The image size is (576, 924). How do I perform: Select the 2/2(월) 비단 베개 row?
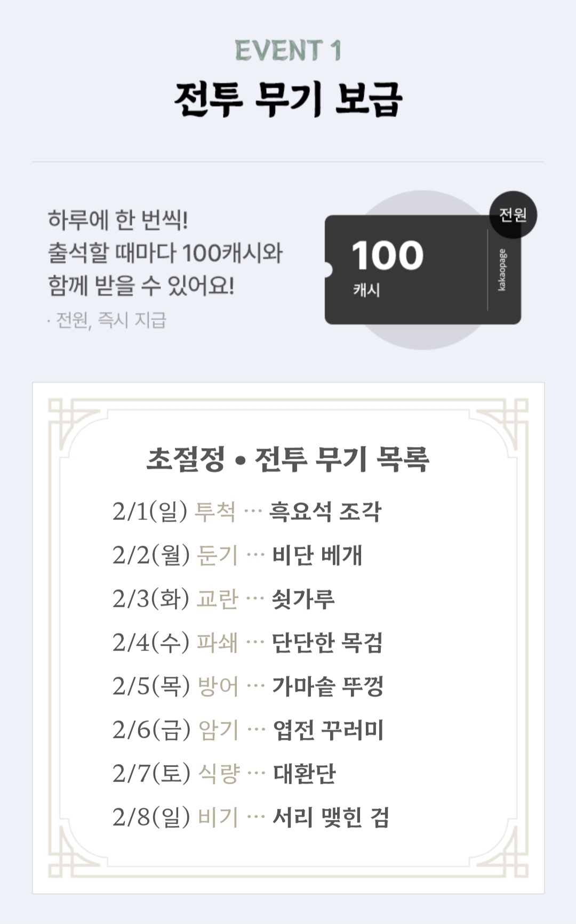[237, 556]
